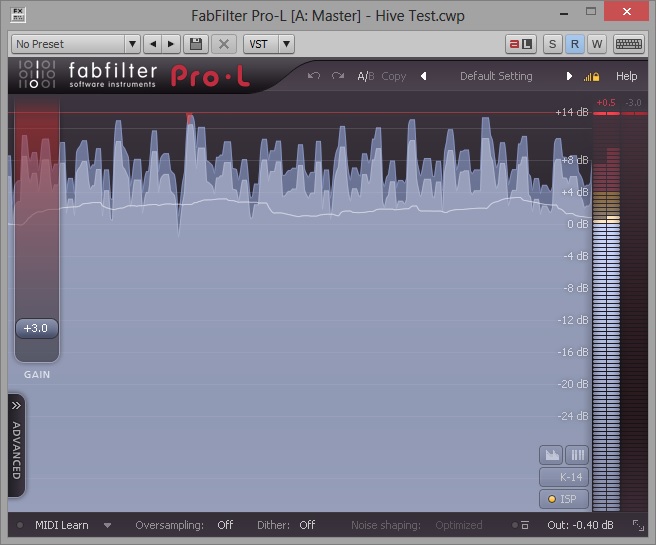Click the full screen resize icon
The height and width of the screenshot is (545, 656).
pos(638,525)
